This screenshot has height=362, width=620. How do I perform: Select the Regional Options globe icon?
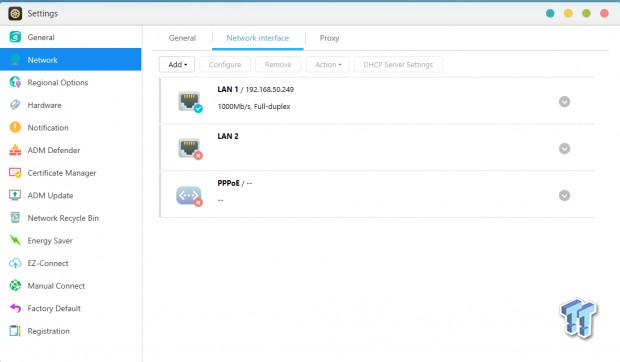click(15, 82)
